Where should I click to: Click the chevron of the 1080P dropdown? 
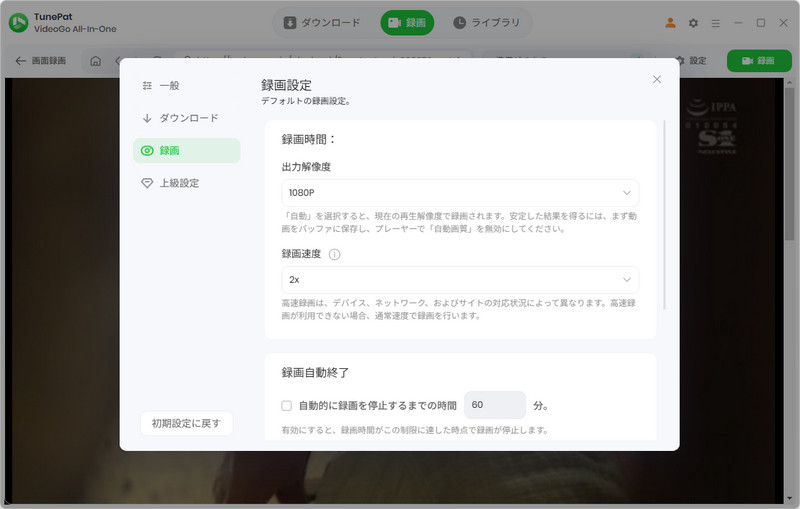tap(627, 193)
